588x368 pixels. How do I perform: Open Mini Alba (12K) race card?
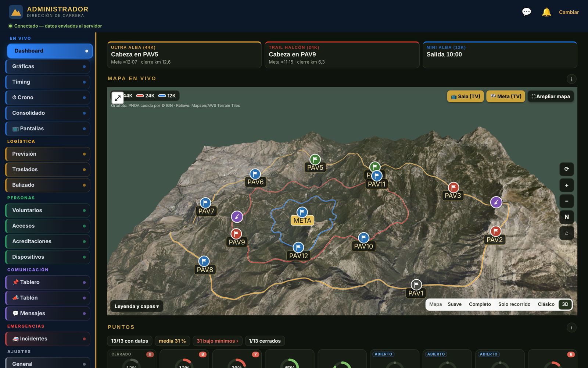[x=500, y=55]
